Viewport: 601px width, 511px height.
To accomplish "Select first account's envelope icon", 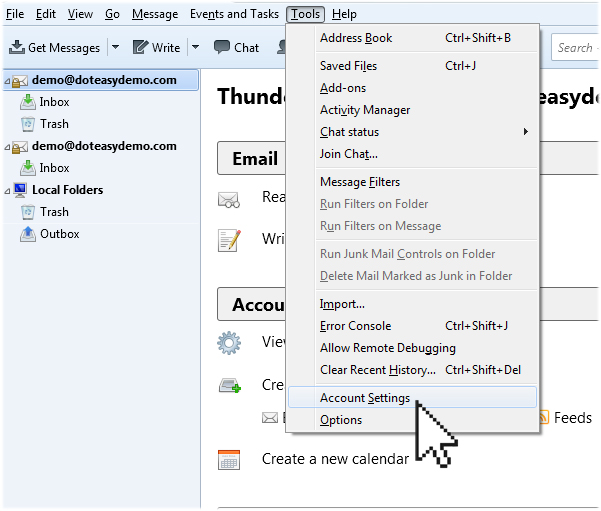I will click(20, 81).
